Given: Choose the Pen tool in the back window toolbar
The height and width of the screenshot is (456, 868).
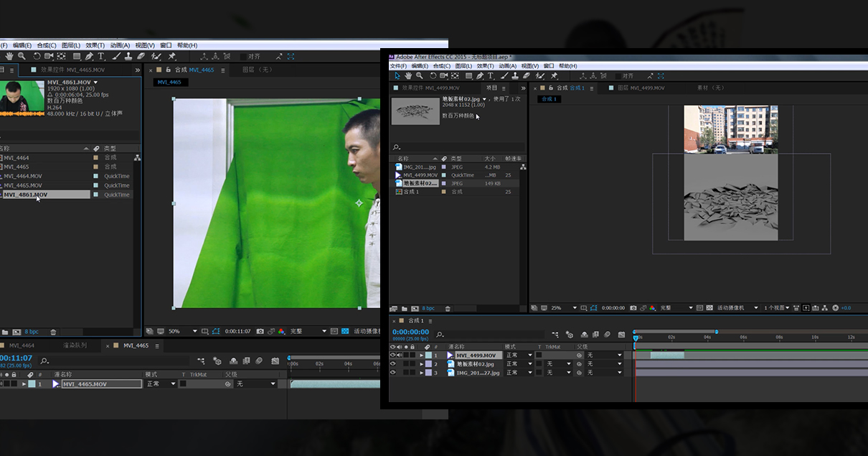Looking at the screenshot, I should pyautogui.click(x=89, y=56).
